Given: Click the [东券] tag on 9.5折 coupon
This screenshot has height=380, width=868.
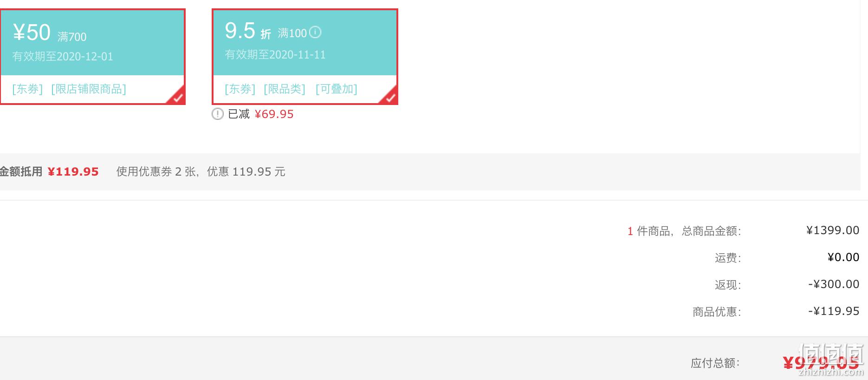Looking at the screenshot, I should [x=240, y=89].
